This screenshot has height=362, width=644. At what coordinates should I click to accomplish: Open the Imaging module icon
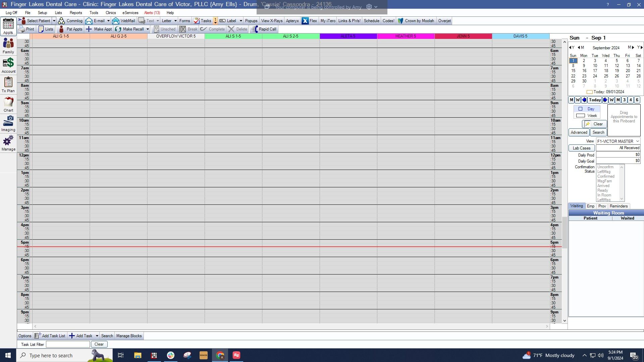click(8, 123)
